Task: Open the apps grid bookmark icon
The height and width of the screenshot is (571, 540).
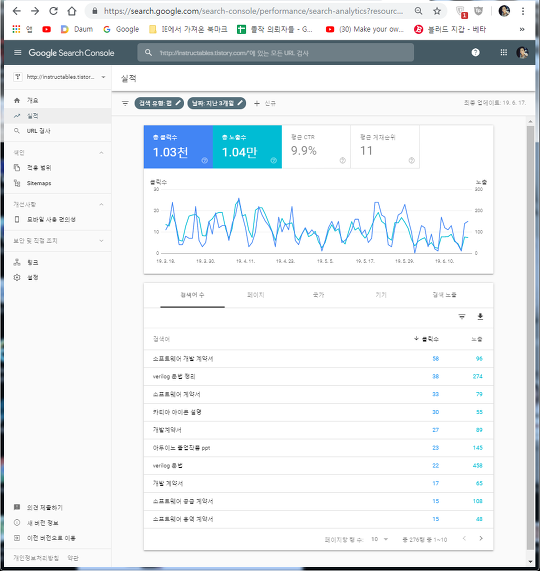Action: [x=16, y=29]
